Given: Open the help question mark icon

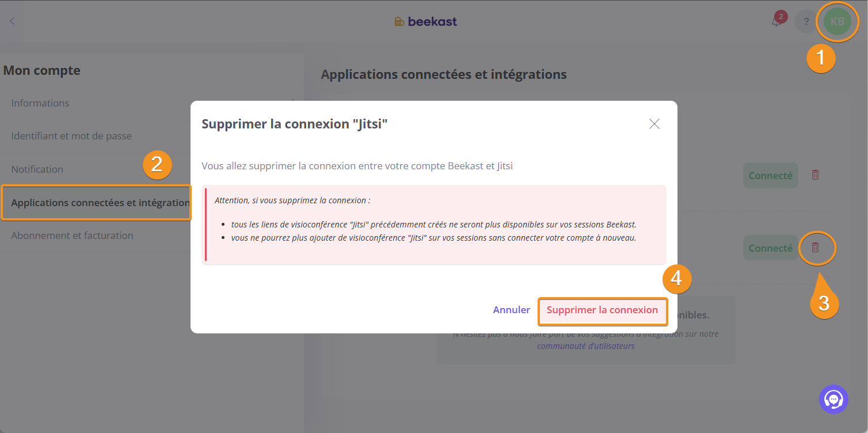Looking at the screenshot, I should [806, 22].
